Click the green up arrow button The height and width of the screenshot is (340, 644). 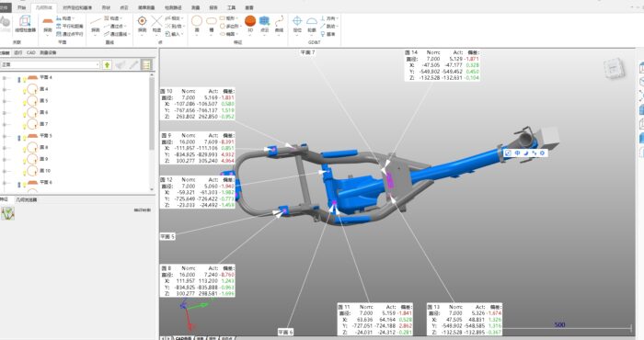click(x=107, y=65)
